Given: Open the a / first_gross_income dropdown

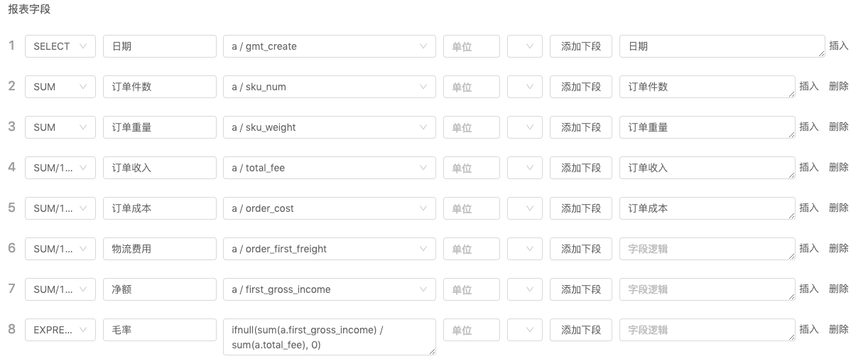Looking at the screenshot, I should [329, 289].
